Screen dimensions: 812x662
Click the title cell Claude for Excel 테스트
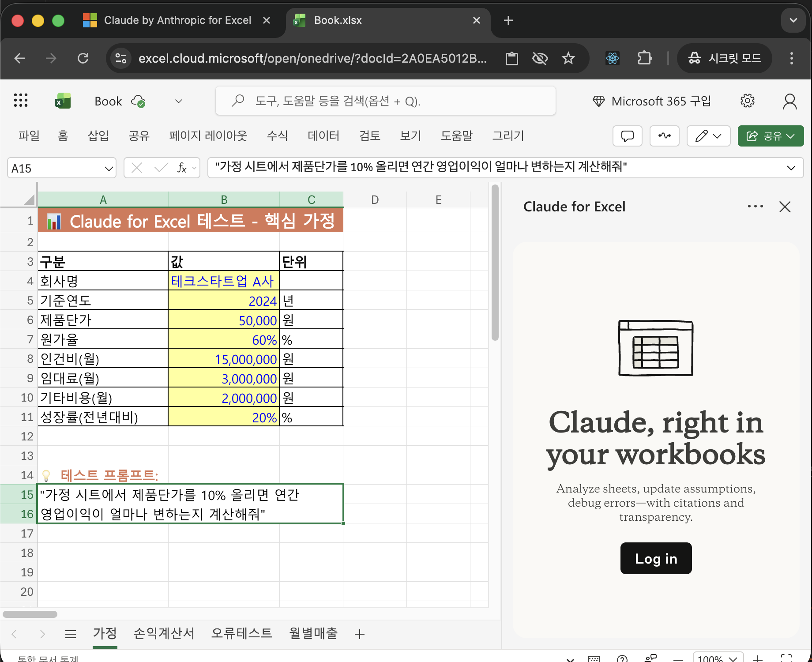tap(191, 221)
